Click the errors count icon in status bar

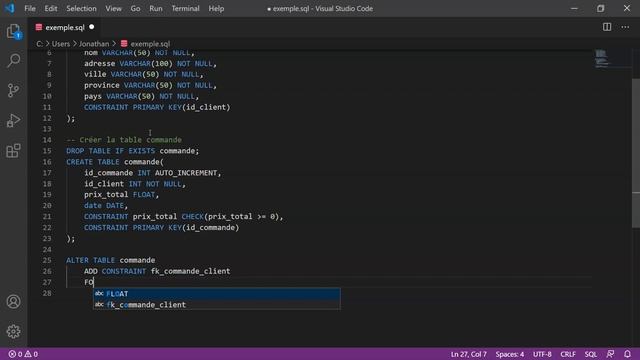tap(15, 354)
